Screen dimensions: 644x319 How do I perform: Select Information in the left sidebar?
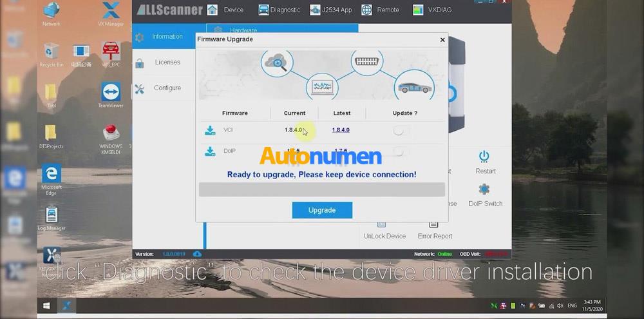[164, 37]
